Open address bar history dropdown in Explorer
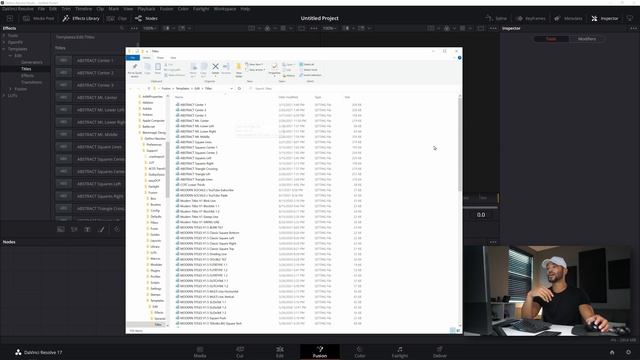Screen dimensions: 640x360 tap(231, 89)
